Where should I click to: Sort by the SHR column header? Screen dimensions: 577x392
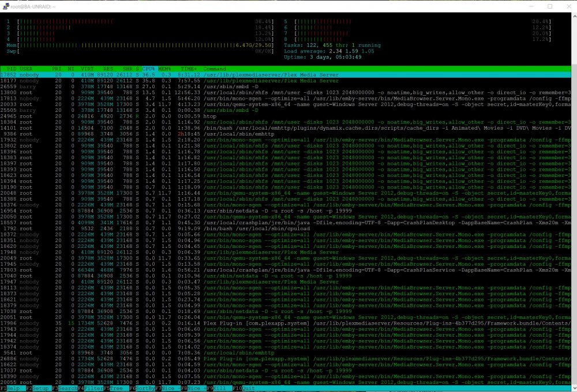[x=128, y=69]
